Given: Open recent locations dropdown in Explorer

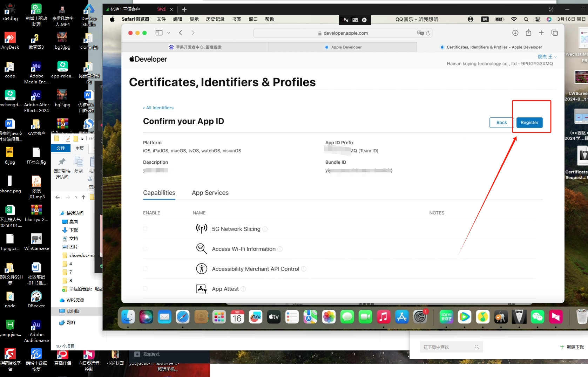Looking at the screenshot, I should tap(76, 197).
